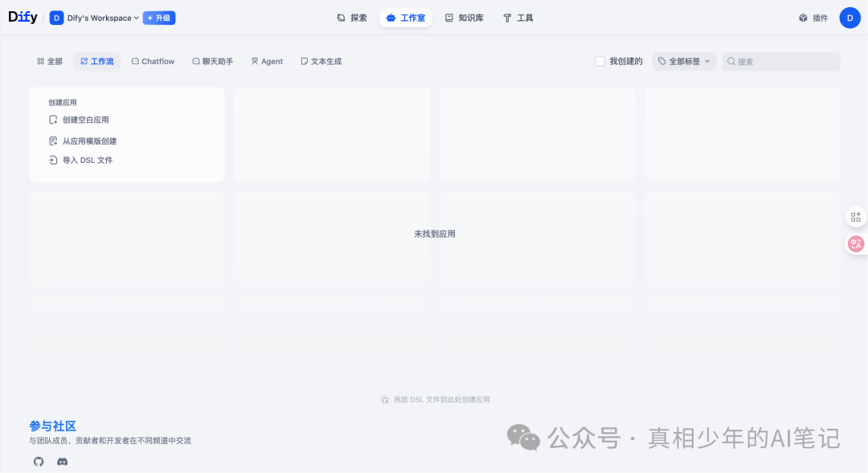The image size is (868, 473).
Task: Click the magnifier icon in search box
Action: click(x=731, y=61)
